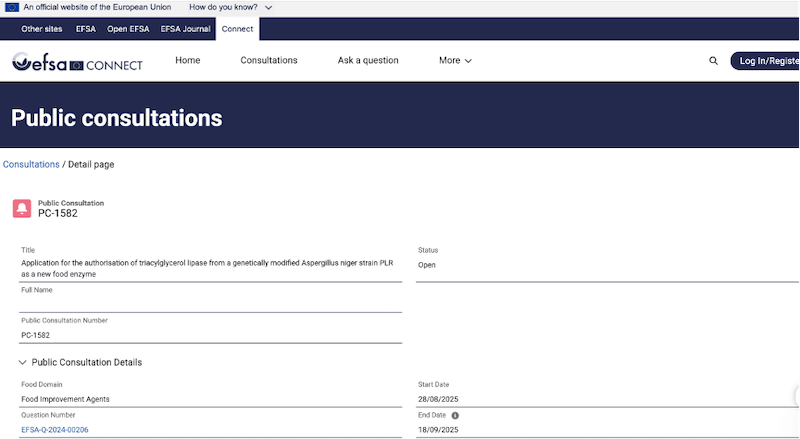This screenshot has width=800, height=439.
Task: Open question number EFSA-Q-2024-00206 link
Action: [55, 430]
